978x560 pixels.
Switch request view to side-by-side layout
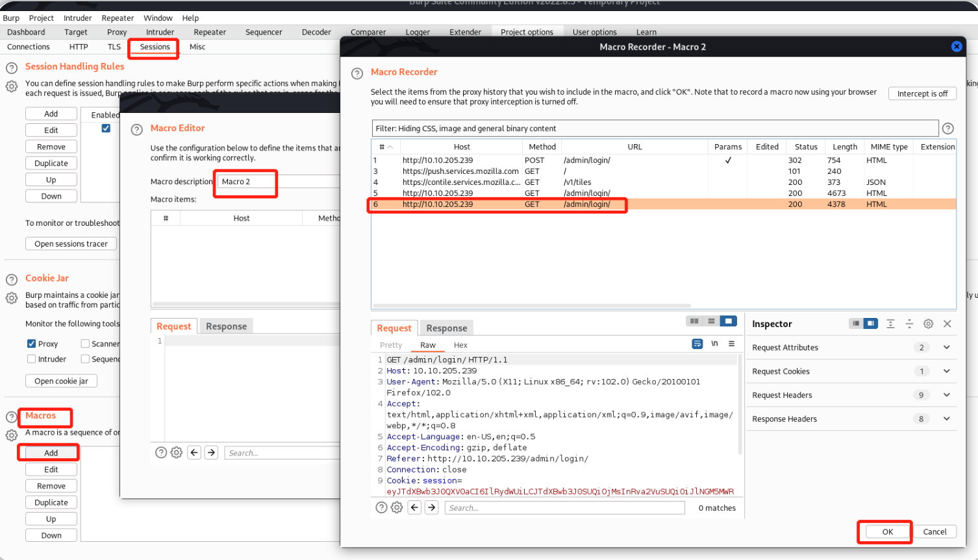694,321
